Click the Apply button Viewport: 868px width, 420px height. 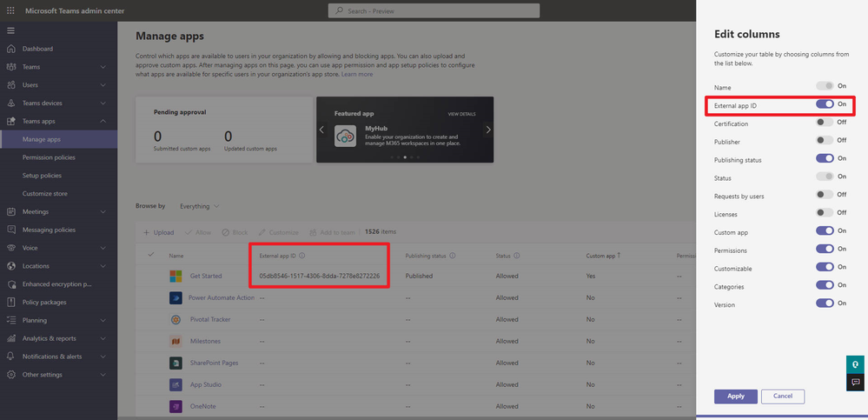tap(736, 397)
